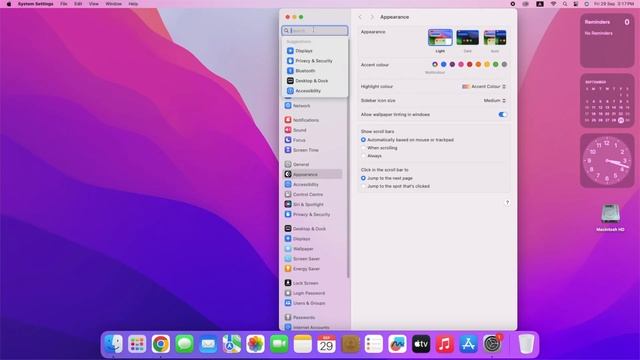This screenshot has height=360, width=640.
Task: Select Jump to the spot that's clicked
Action: (x=363, y=186)
